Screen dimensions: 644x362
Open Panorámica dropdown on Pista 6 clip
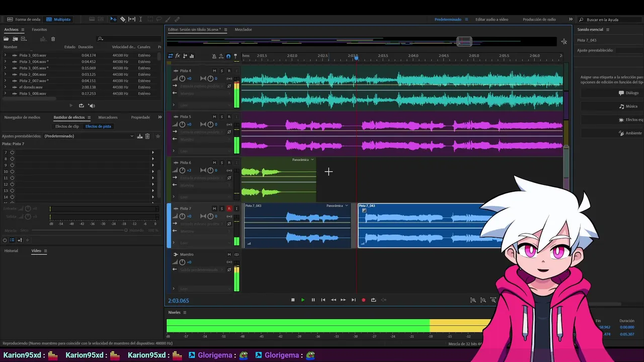[312, 160]
